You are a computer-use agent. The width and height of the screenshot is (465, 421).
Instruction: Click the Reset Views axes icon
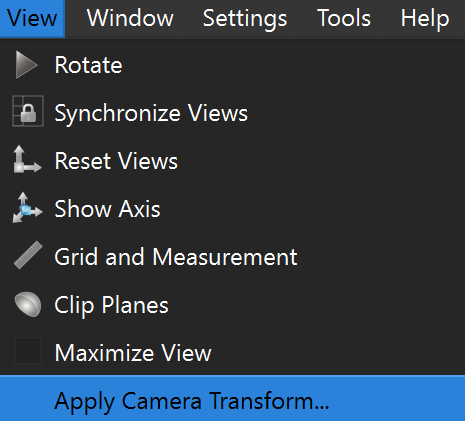coord(27,159)
